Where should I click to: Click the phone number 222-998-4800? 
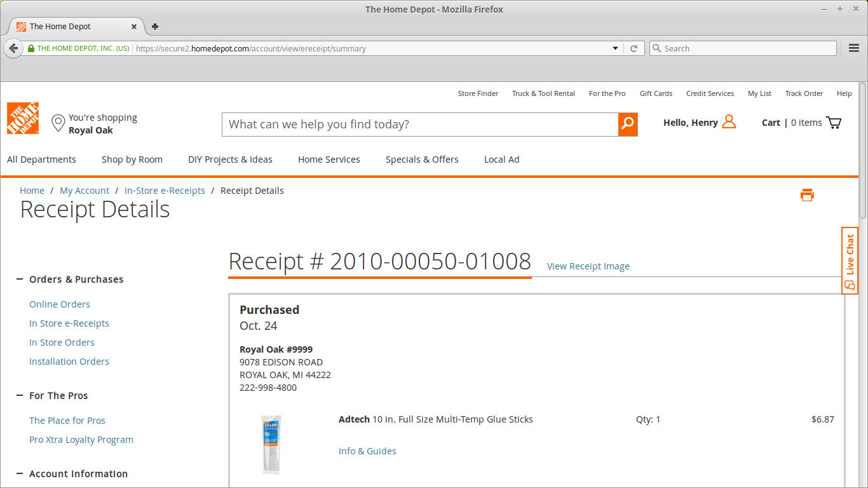pos(268,388)
